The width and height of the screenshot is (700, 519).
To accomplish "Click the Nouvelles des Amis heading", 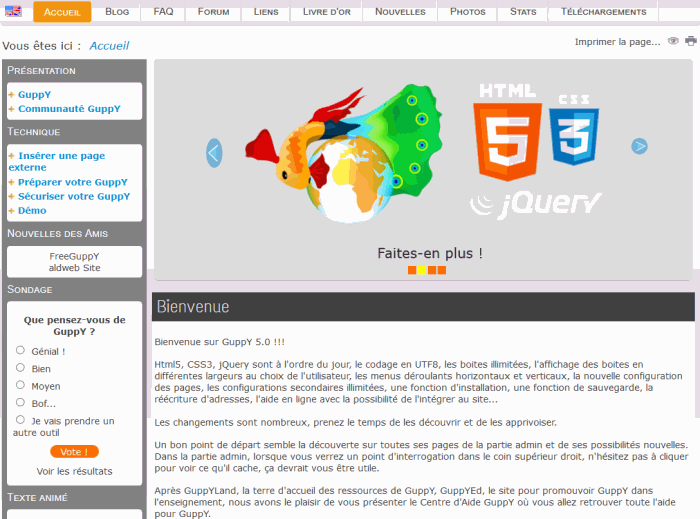I will pos(58,233).
